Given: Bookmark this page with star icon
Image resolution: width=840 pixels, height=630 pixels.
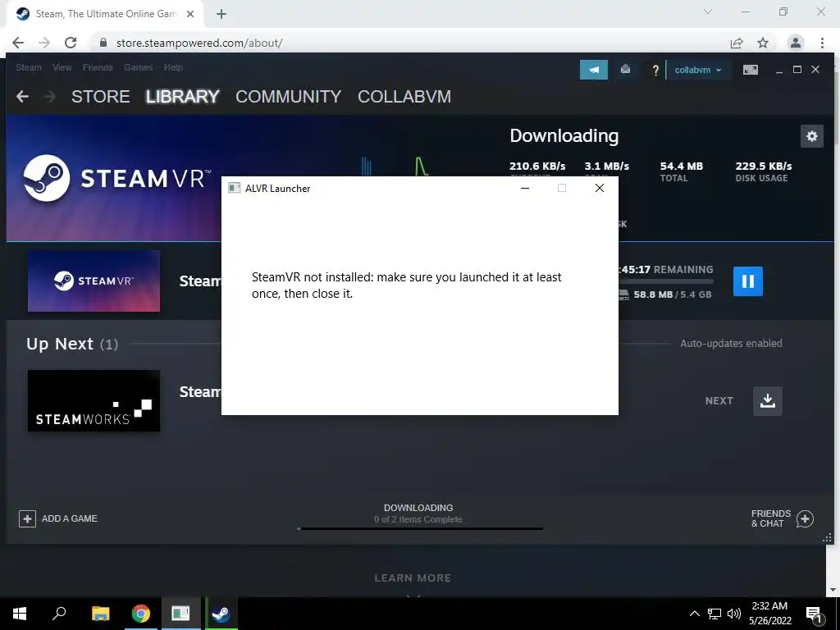Looking at the screenshot, I should click(763, 43).
